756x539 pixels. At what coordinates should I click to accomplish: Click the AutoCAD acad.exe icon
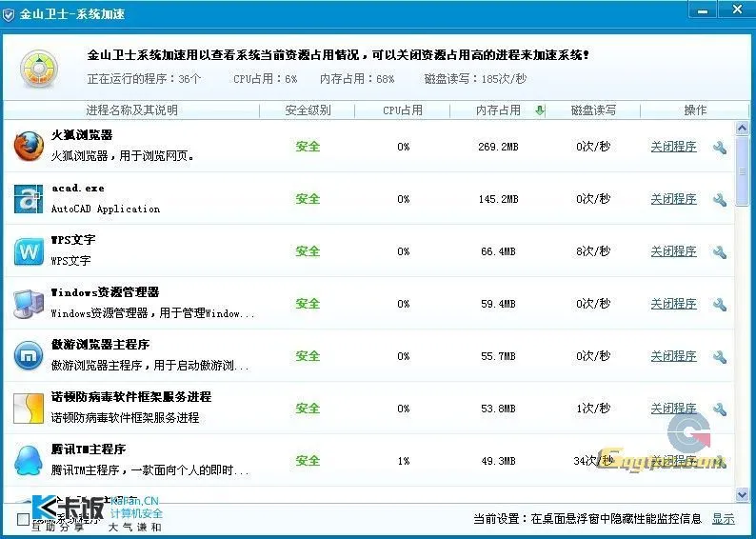coord(29,199)
